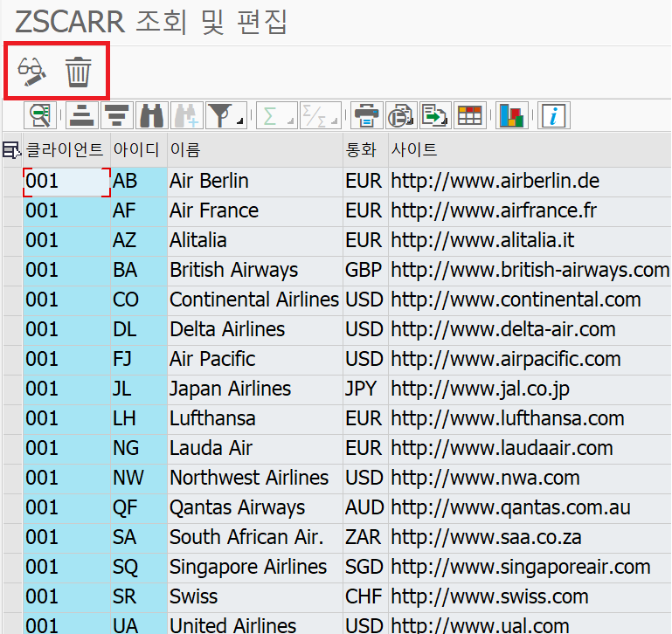Open the End User Documentation info icon
The height and width of the screenshot is (634, 672).
pos(554,115)
